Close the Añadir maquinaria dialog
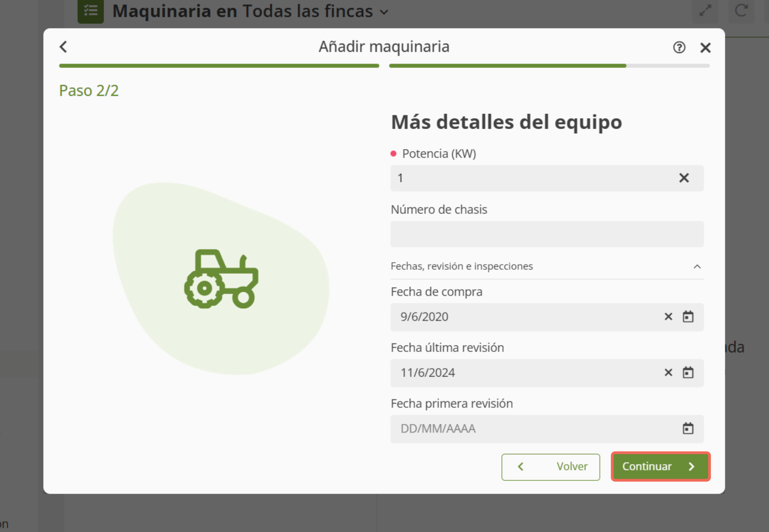The width and height of the screenshot is (769, 532). (705, 48)
